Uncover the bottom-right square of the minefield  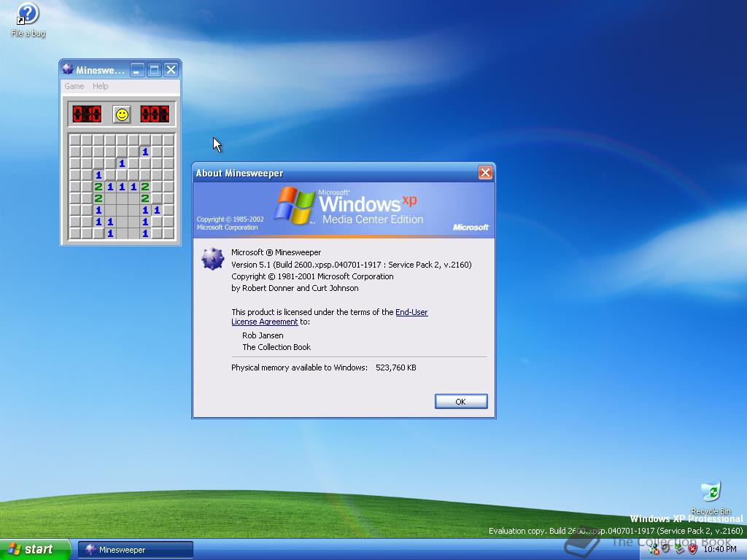pyautogui.click(x=169, y=233)
